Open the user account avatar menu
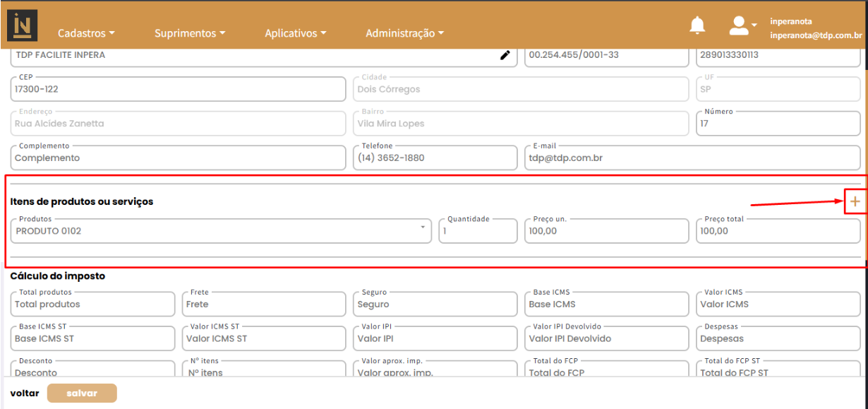The height and width of the screenshot is (409, 868). [742, 25]
